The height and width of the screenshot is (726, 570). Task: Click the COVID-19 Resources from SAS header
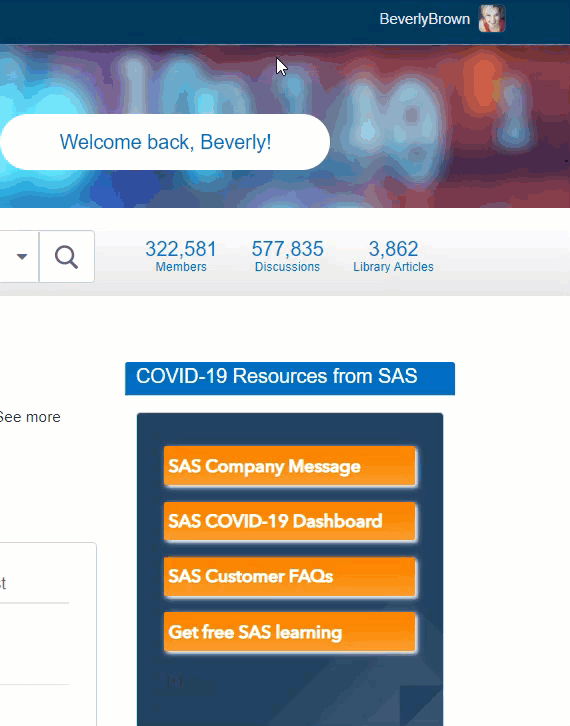click(x=290, y=378)
